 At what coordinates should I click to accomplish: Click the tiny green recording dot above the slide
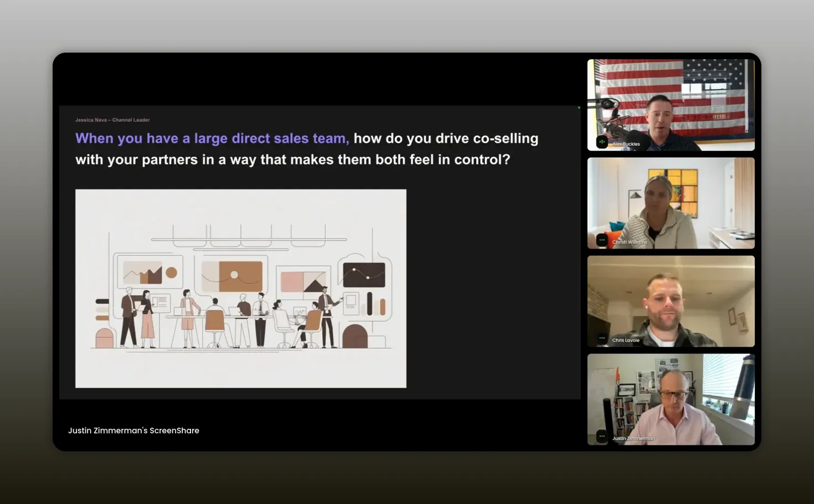(578, 107)
